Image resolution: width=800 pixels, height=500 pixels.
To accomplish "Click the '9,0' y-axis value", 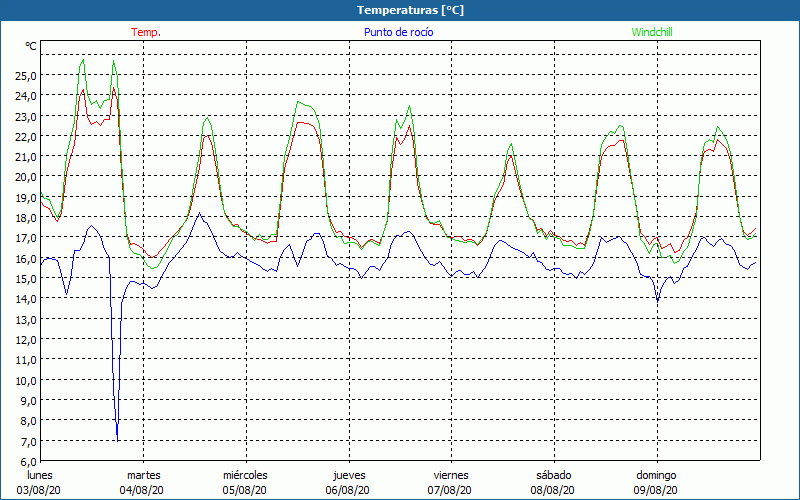I will 28,401.
